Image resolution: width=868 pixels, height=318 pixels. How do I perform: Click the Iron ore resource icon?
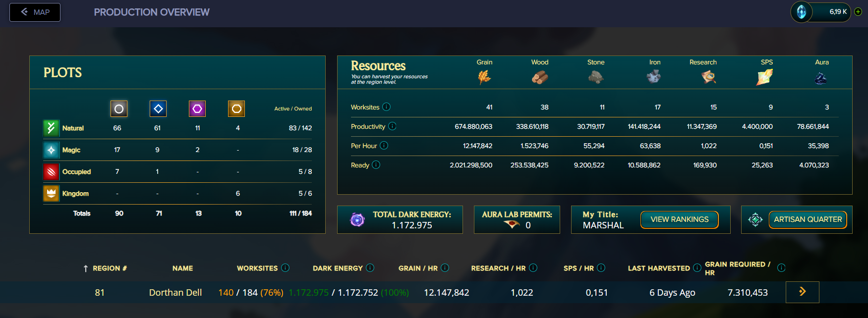tap(654, 77)
